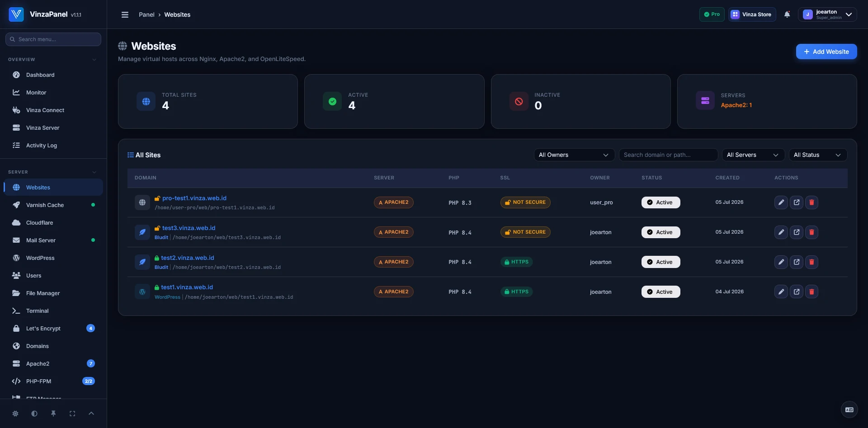Expand the joearton user account menu
Screen dimensions: 868x428
(827, 14)
